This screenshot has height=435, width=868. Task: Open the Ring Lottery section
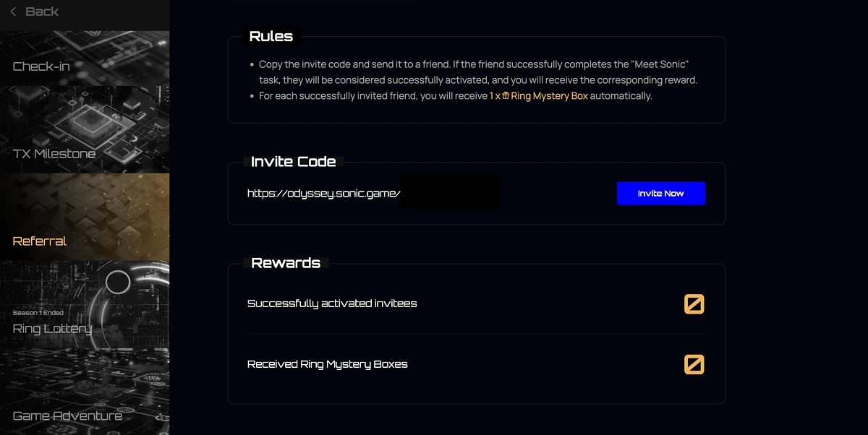pos(85,304)
